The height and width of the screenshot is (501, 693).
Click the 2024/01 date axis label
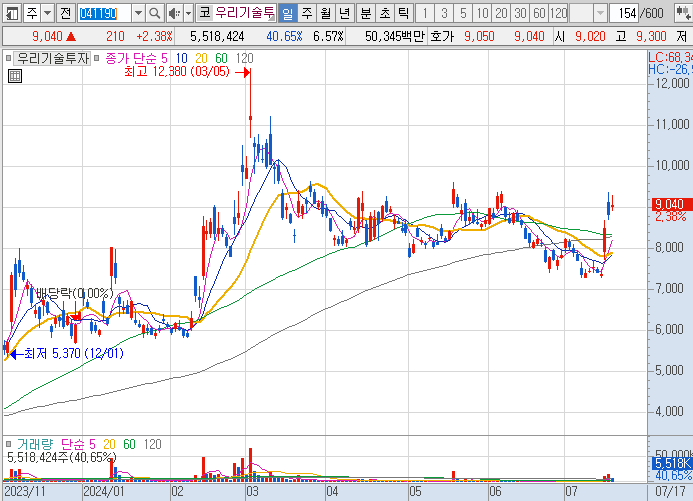[104, 491]
